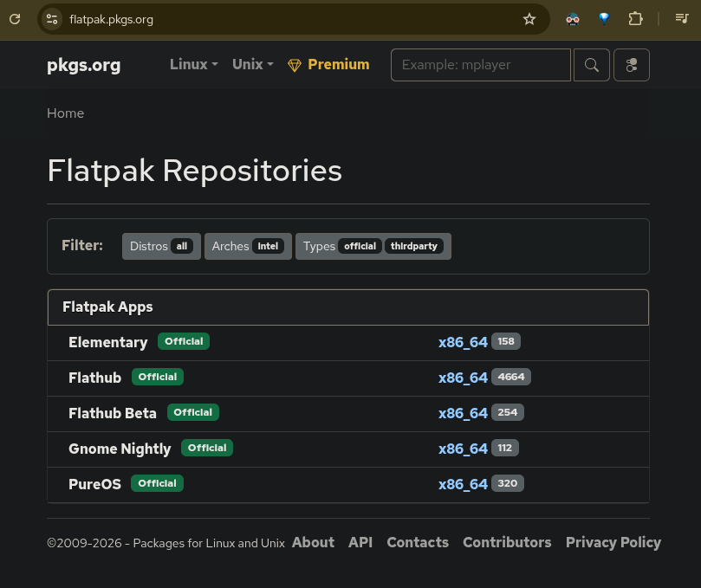The image size is (701, 588).
Task: Click the Premium diamond icon
Action: [294, 66]
